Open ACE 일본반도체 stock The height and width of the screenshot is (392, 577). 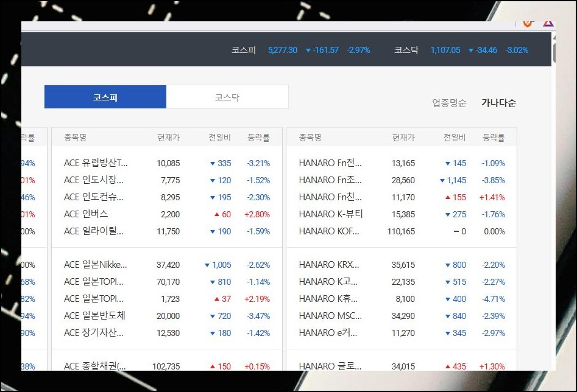pos(94,315)
